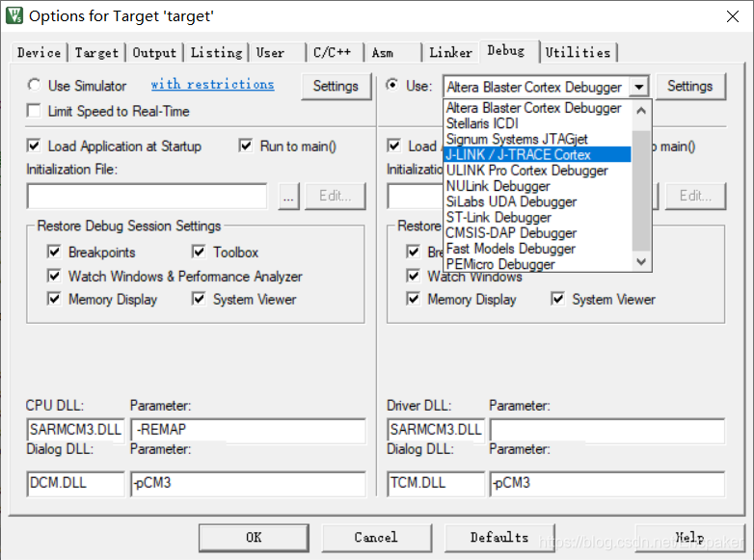Choose Signum Systems JTAGjet option
Viewport: 754px width, 560px height.
(x=537, y=139)
